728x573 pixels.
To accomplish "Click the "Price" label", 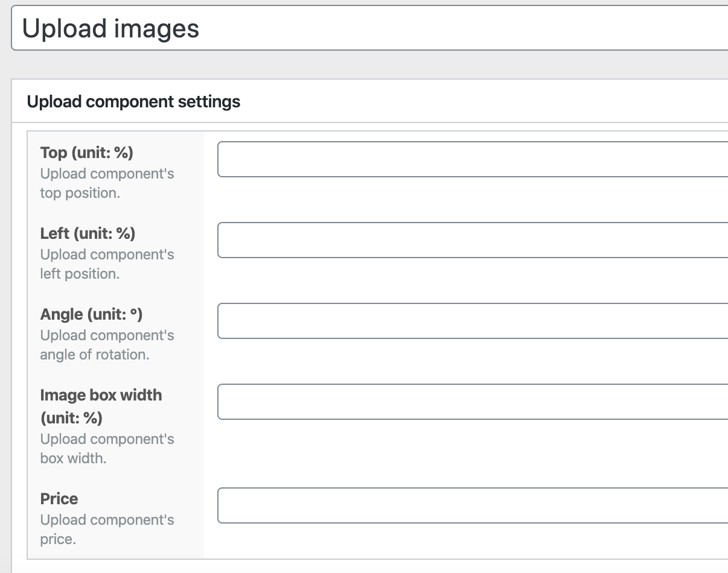I will (x=59, y=499).
